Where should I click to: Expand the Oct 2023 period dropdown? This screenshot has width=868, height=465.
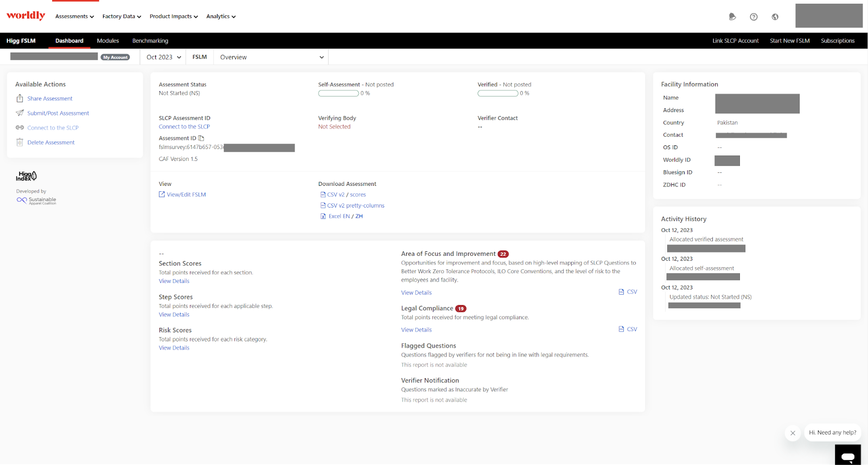(163, 57)
